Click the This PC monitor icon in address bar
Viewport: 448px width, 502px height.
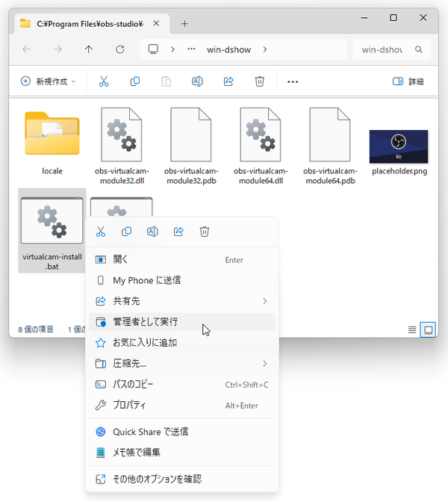pyautogui.click(x=153, y=49)
